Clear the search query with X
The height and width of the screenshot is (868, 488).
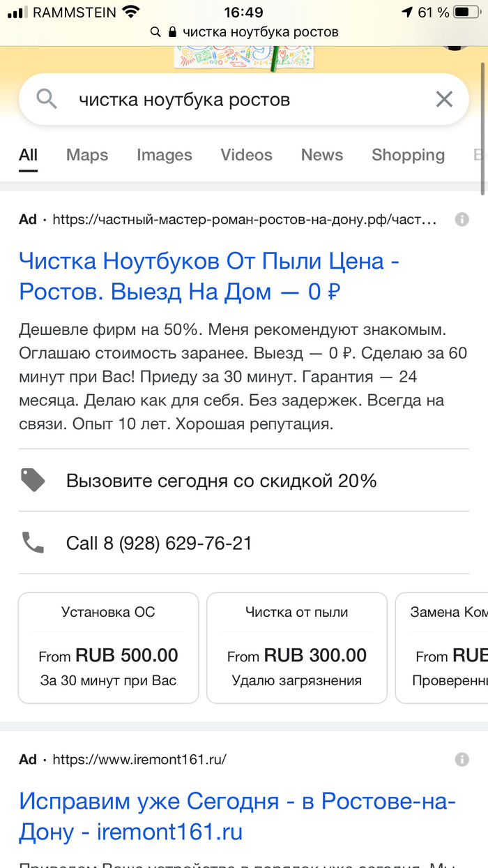(444, 100)
